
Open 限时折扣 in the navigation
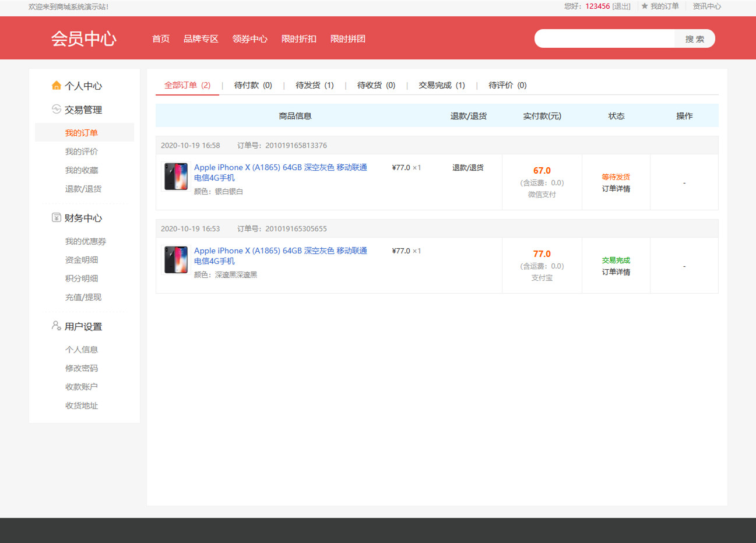coord(299,38)
